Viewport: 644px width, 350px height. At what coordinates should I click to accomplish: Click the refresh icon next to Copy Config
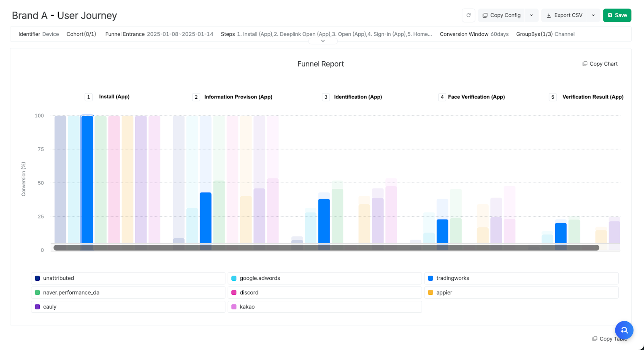coord(468,15)
